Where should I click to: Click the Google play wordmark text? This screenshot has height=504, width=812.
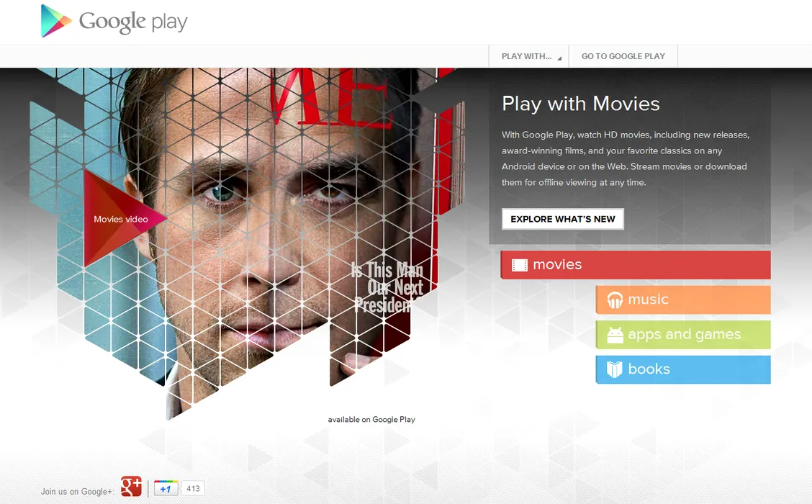133,22
